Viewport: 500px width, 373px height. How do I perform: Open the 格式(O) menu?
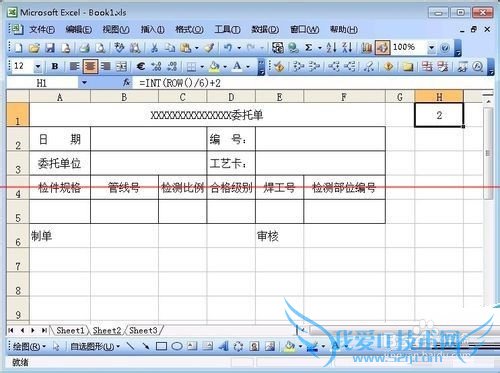point(189,30)
